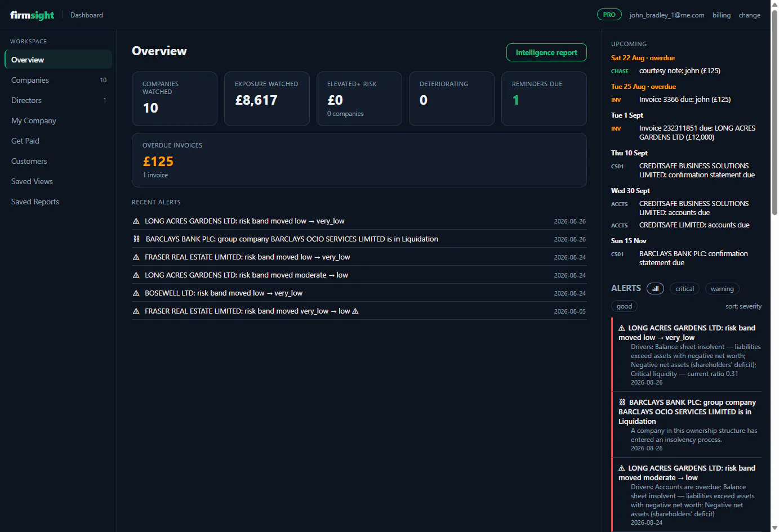Open My Company page

click(x=58, y=120)
